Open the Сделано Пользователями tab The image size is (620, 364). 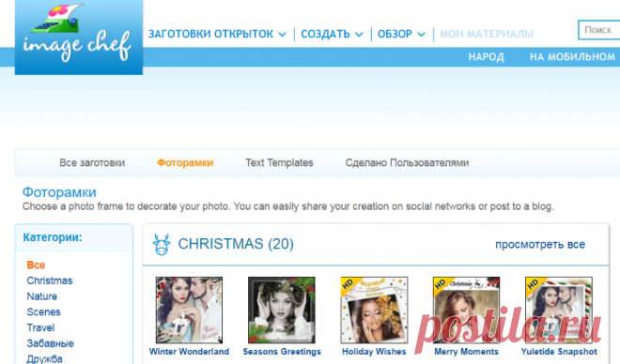[407, 162]
